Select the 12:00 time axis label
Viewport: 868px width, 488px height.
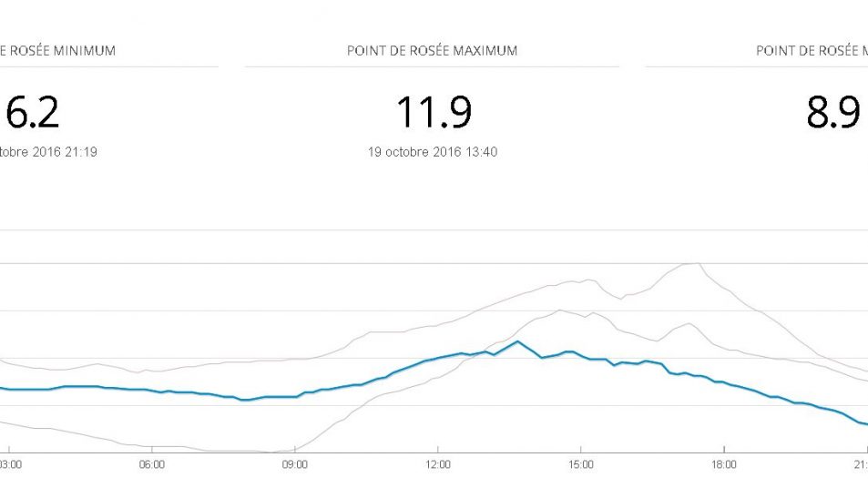coord(437,464)
